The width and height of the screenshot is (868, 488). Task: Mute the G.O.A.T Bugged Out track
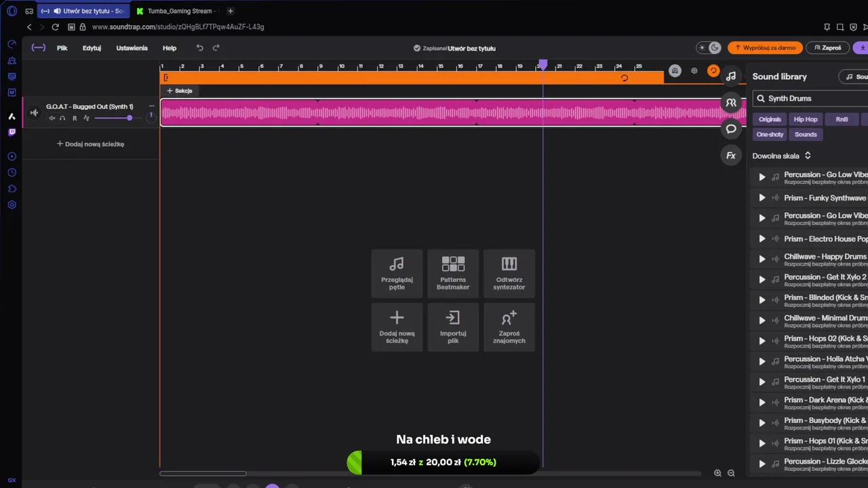coord(52,119)
